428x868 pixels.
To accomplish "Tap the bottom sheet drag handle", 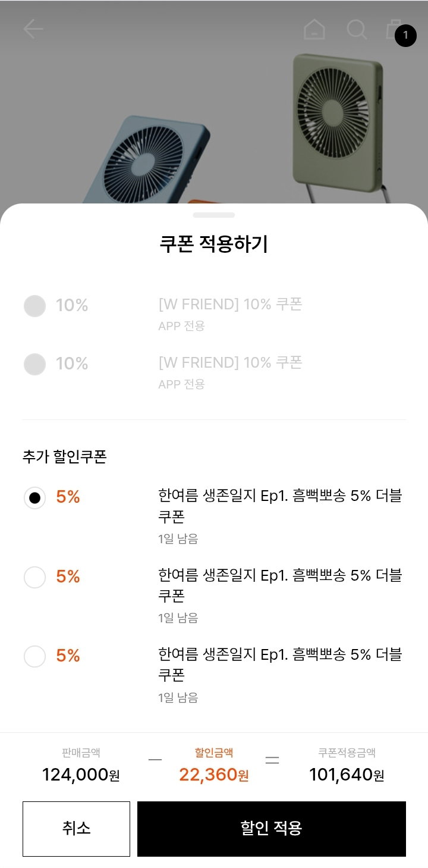I will point(214,215).
